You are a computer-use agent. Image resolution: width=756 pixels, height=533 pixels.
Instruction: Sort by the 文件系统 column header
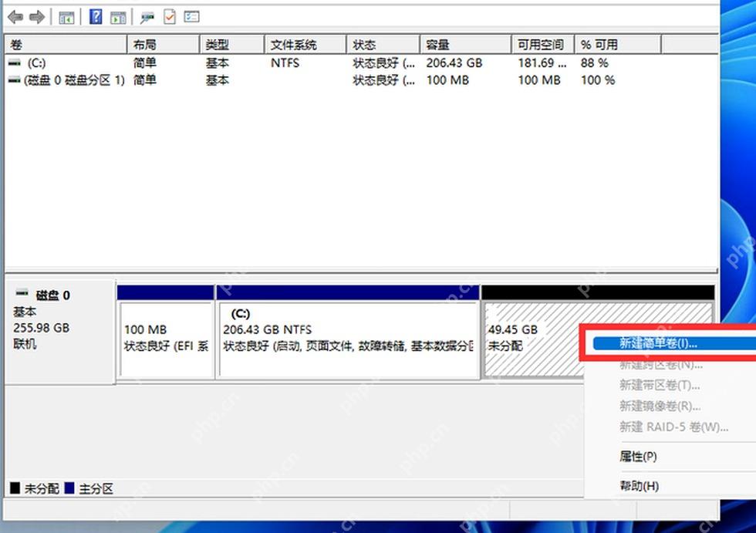[305, 45]
